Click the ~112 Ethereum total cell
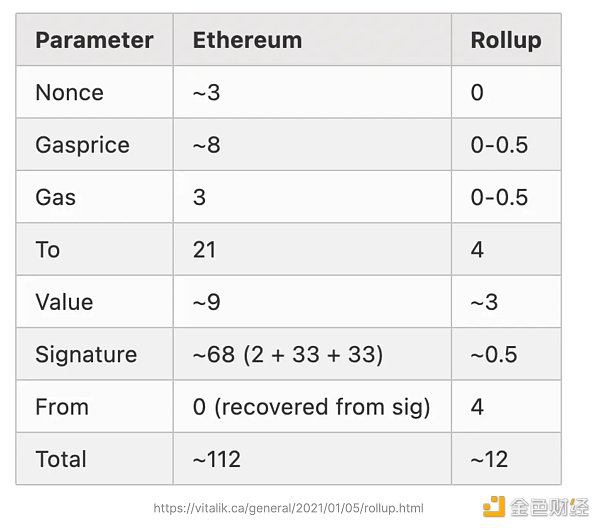Screen dimensions: 600x528 point(217,459)
